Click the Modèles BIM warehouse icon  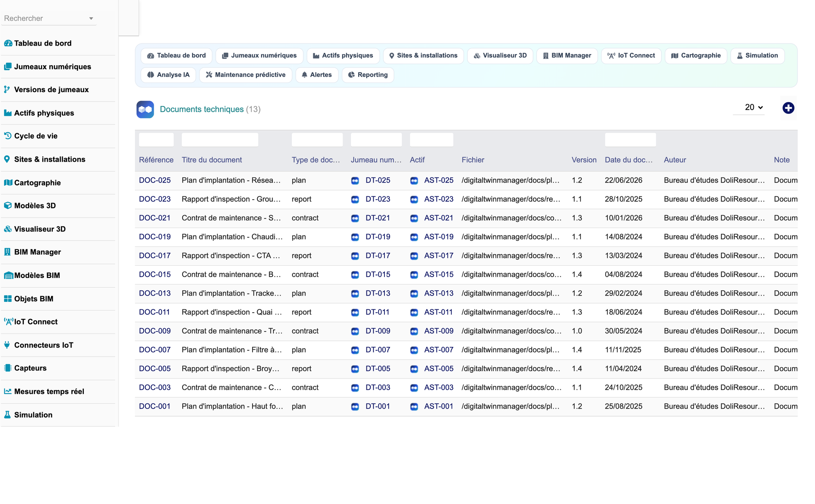8,275
